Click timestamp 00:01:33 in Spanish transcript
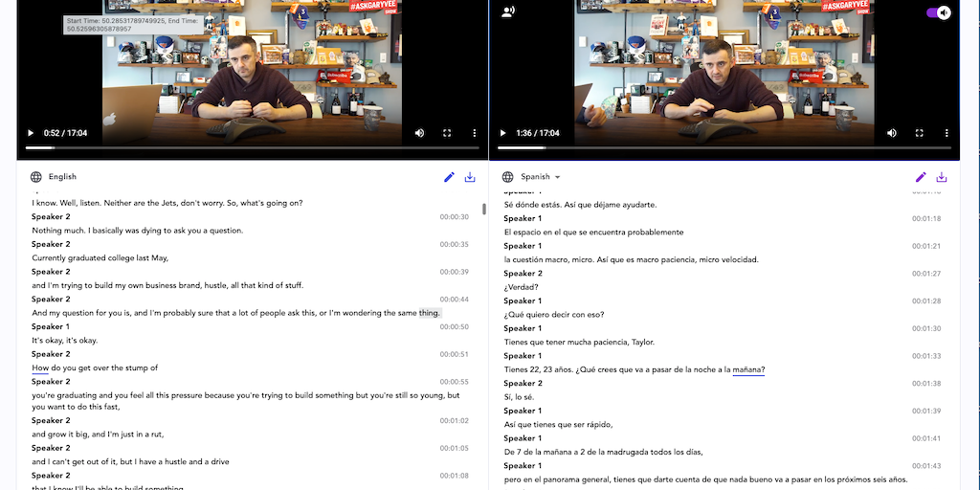Image resolution: width=980 pixels, height=490 pixels. pyautogui.click(x=926, y=356)
